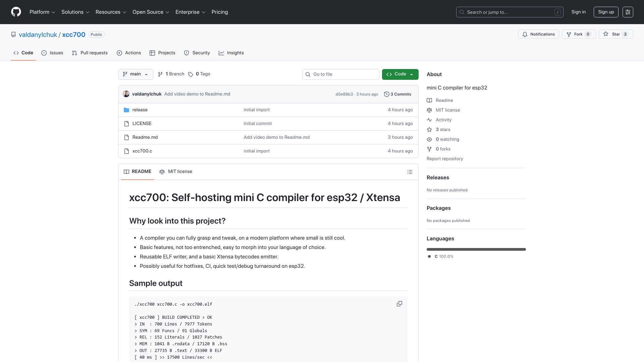Open the README outline list icon

410,172
